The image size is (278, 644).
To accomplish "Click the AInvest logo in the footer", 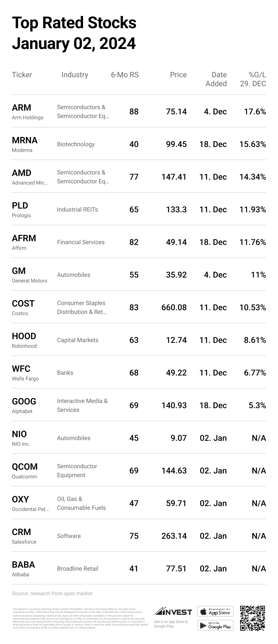I will click(x=173, y=611).
